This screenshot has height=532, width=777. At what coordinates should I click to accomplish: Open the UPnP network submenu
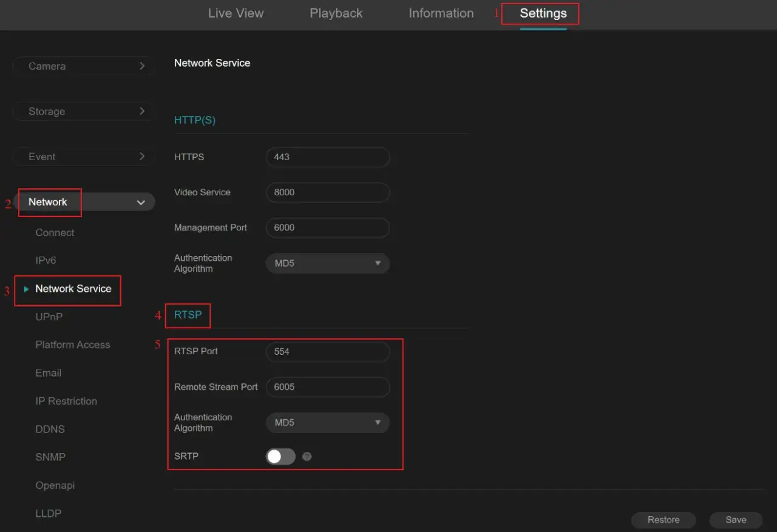tap(49, 317)
